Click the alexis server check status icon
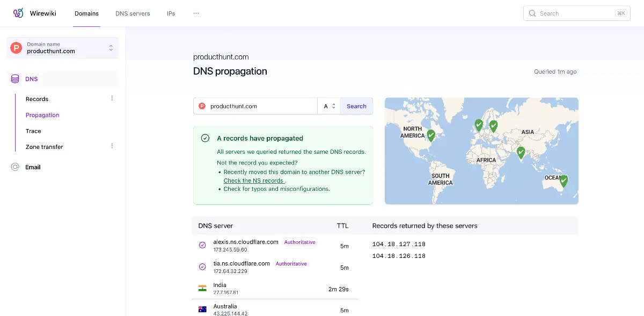Image resolution: width=644 pixels, height=316 pixels. coord(202,245)
